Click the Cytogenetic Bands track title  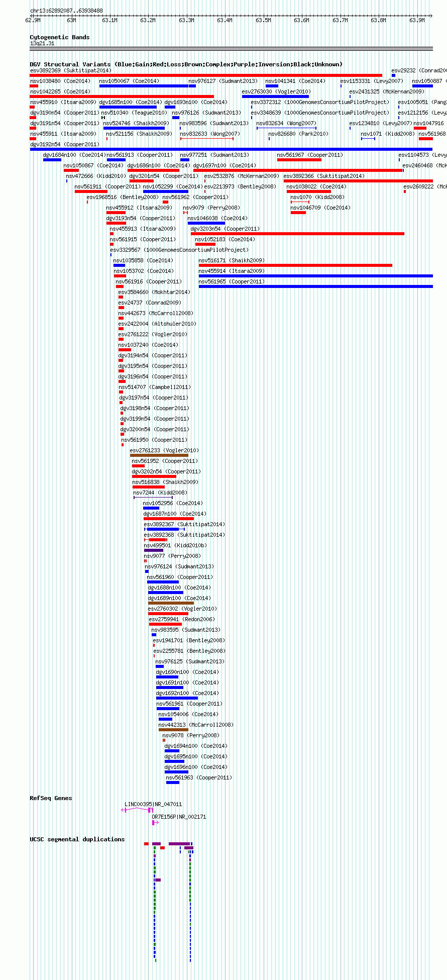tap(60, 37)
